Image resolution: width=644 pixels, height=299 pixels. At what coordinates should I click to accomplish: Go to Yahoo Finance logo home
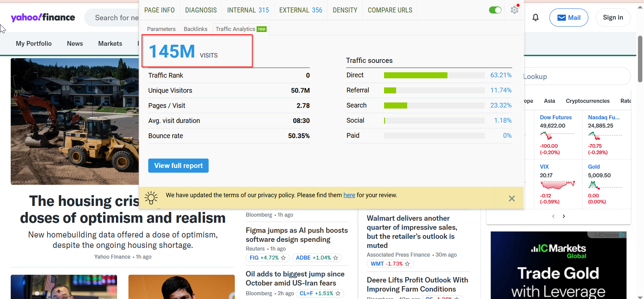(x=43, y=17)
